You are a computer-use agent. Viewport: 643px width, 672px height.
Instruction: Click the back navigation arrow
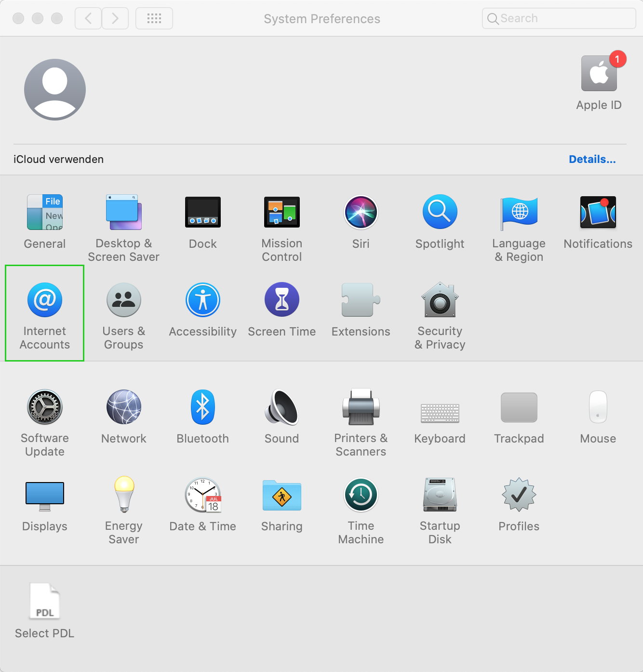pos(88,19)
